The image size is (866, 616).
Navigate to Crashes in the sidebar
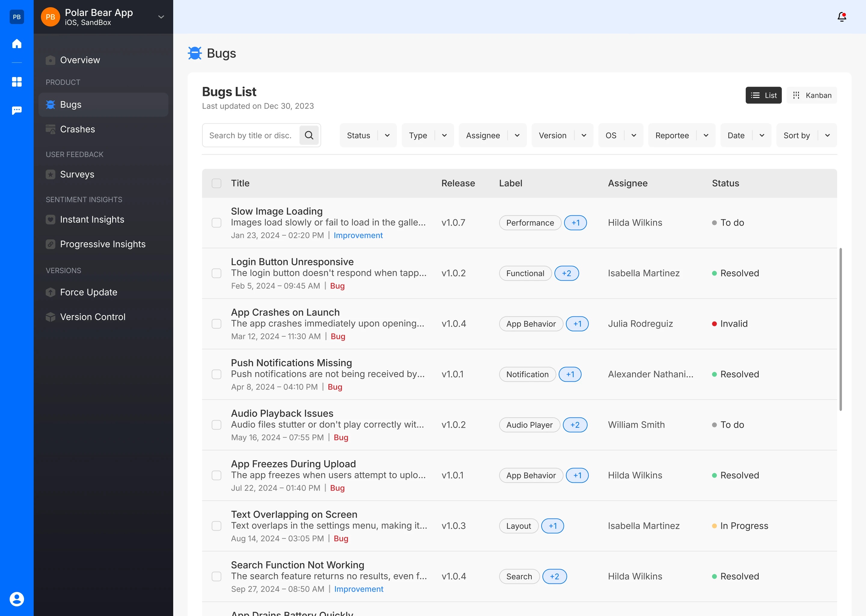[x=103, y=129]
